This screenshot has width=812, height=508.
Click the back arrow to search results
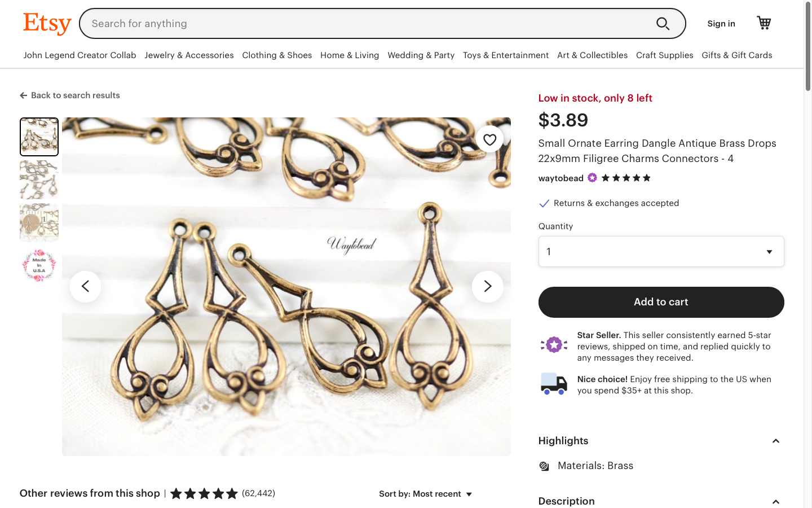[x=24, y=95]
